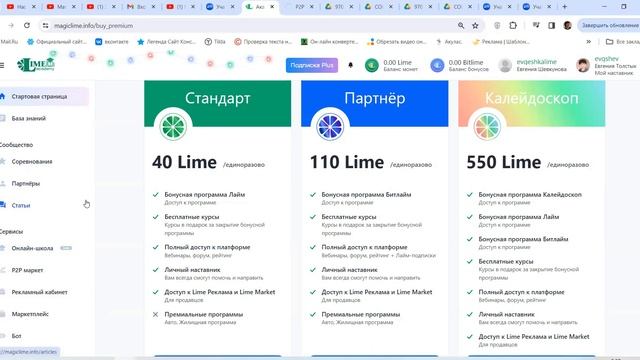Open Проверка текста bookmark
The height and width of the screenshot is (360, 640).
(263, 42)
